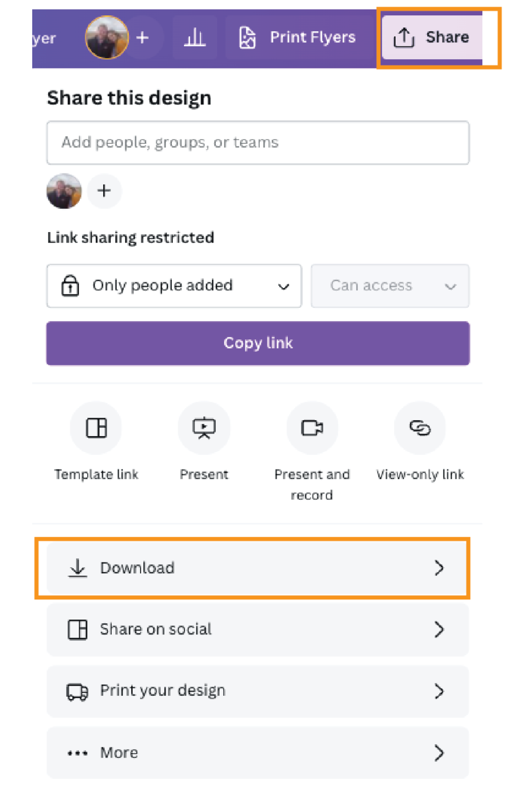Open the Download menu option

click(258, 568)
